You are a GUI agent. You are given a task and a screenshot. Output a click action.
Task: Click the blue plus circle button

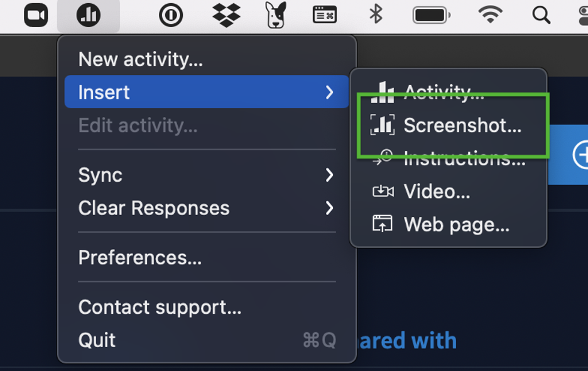(582, 154)
